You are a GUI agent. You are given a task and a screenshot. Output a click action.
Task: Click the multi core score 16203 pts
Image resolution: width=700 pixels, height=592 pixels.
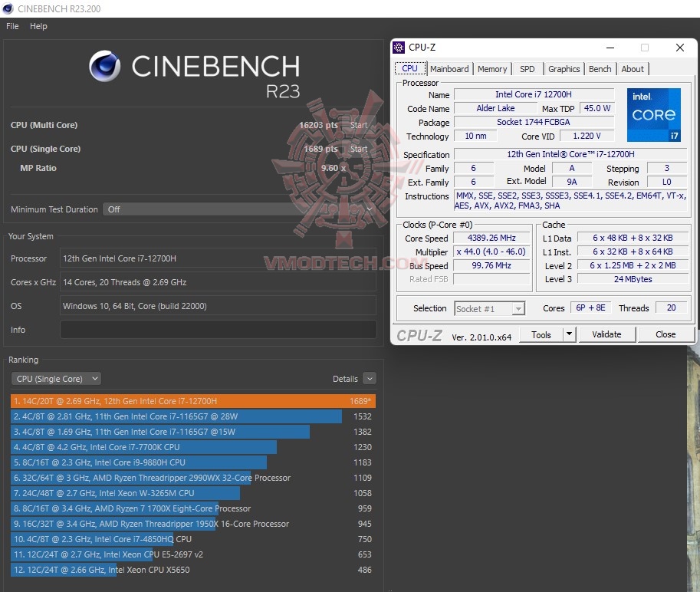coord(318,125)
